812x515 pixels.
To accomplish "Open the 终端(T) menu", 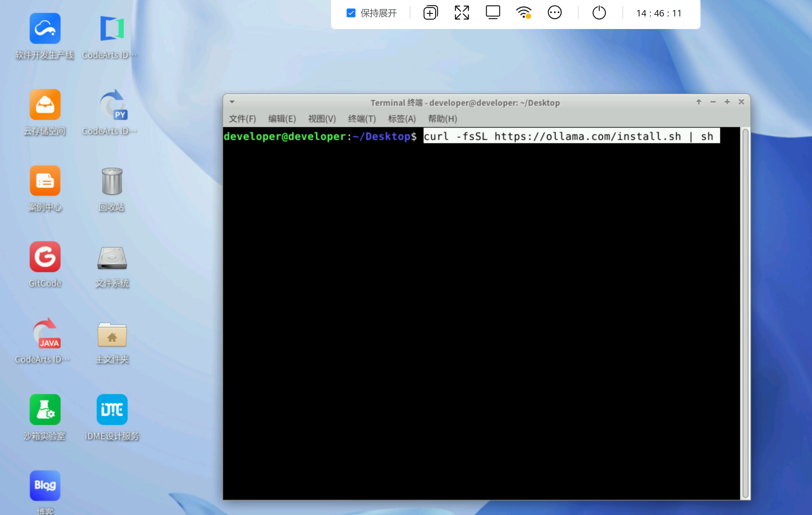I will (x=361, y=119).
